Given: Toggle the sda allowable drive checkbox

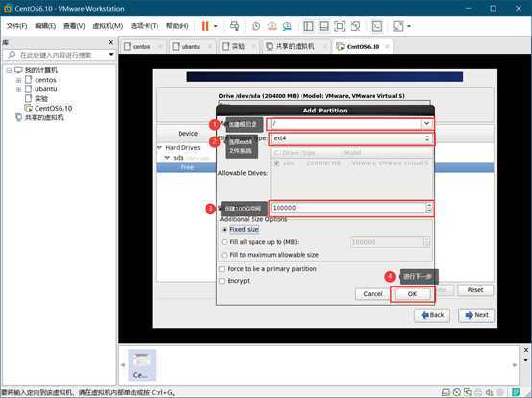Looking at the screenshot, I should 277,163.
